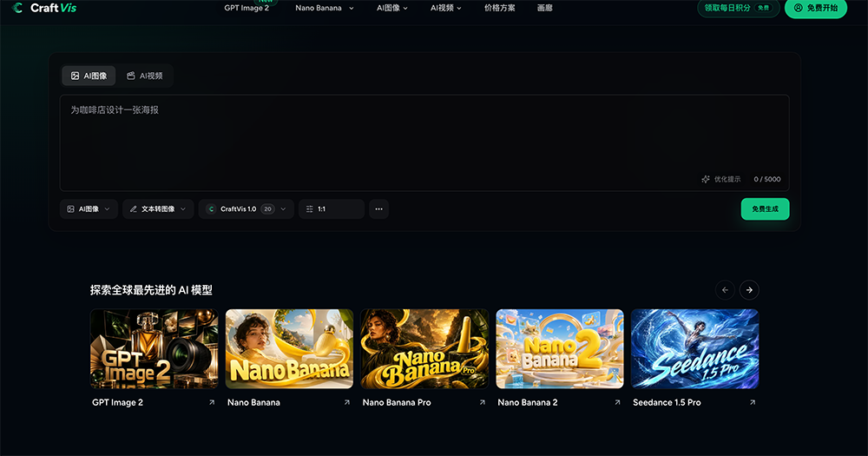Click the 免费开始 button
This screenshot has width=868, height=456.
point(816,8)
